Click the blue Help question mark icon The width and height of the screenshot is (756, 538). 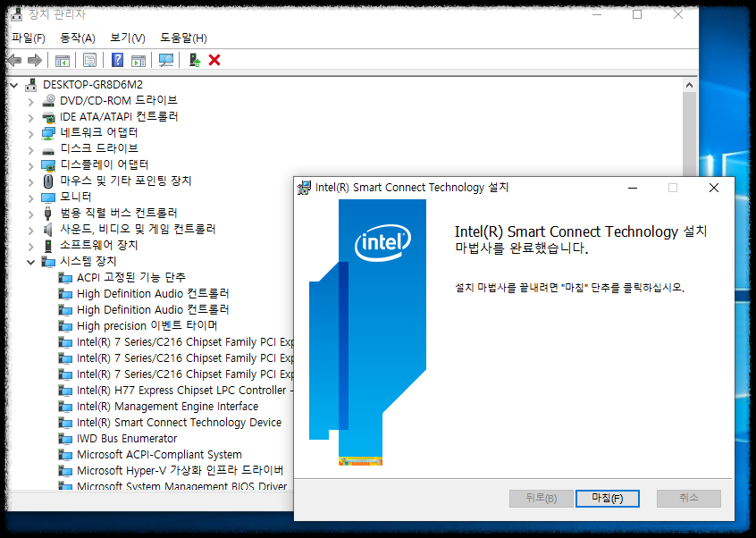coord(117,60)
